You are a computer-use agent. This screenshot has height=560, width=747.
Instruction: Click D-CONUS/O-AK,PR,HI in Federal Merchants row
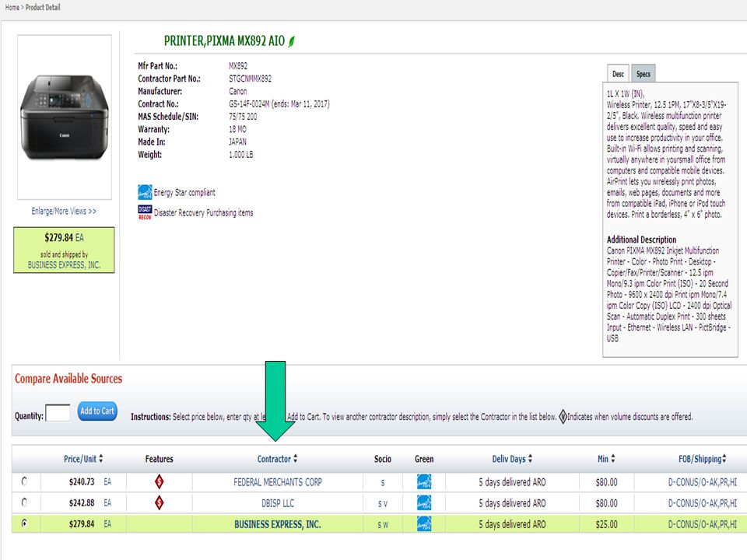702,482
